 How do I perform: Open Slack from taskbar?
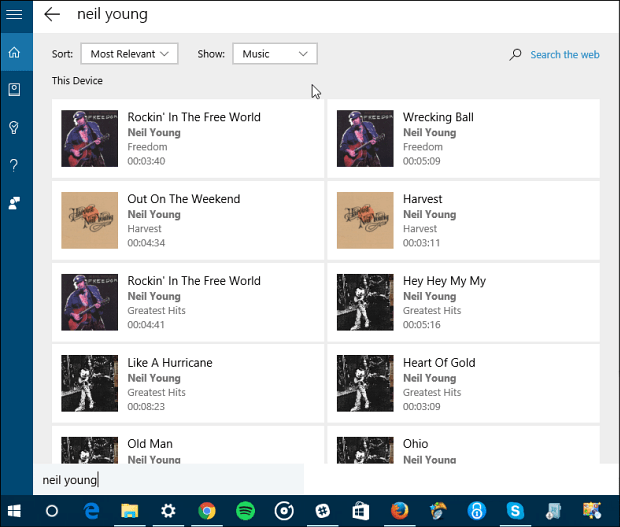(322, 511)
